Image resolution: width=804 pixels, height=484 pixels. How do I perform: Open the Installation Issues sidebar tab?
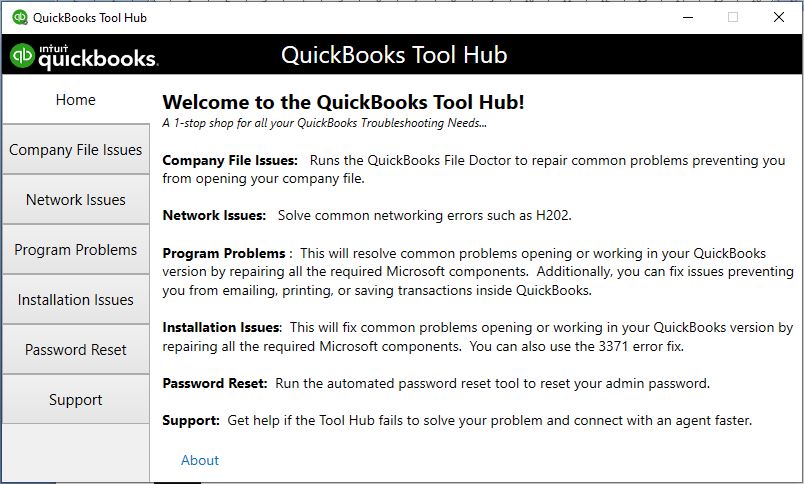pyautogui.click(x=76, y=300)
